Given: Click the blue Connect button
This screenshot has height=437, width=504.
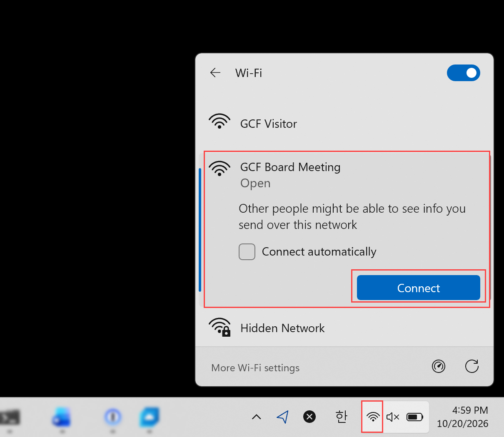Looking at the screenshot, I should tap(418, 288).
